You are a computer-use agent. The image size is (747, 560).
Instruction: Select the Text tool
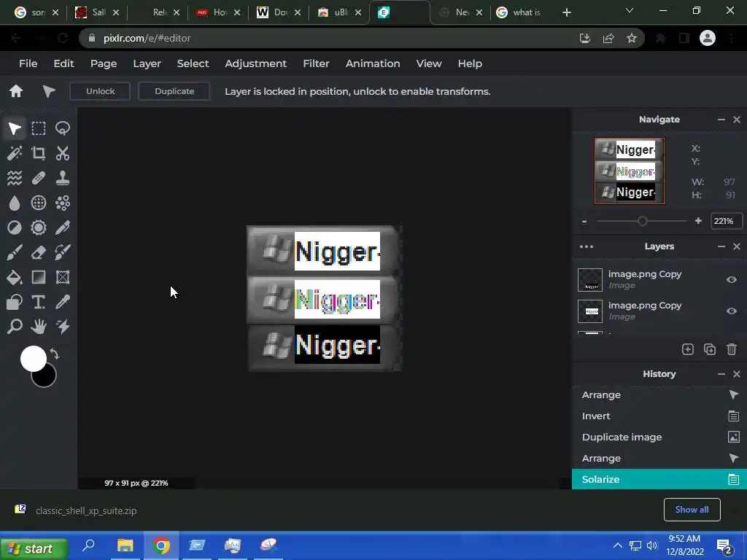pos(39,302)
